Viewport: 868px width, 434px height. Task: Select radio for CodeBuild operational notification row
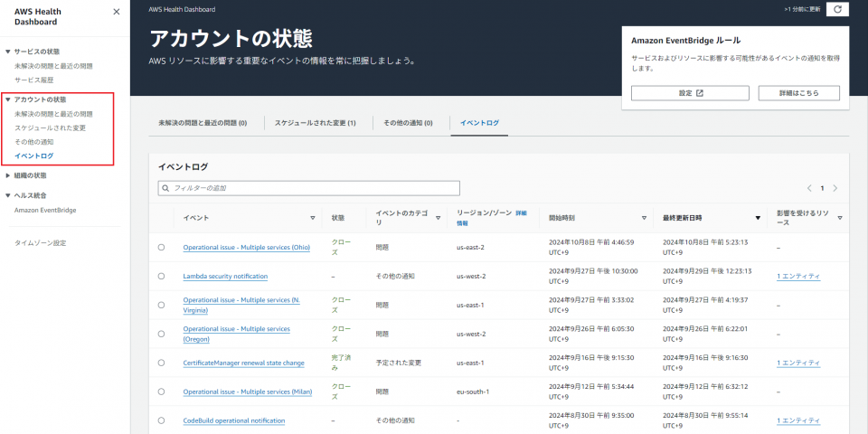tap(161, 420)
